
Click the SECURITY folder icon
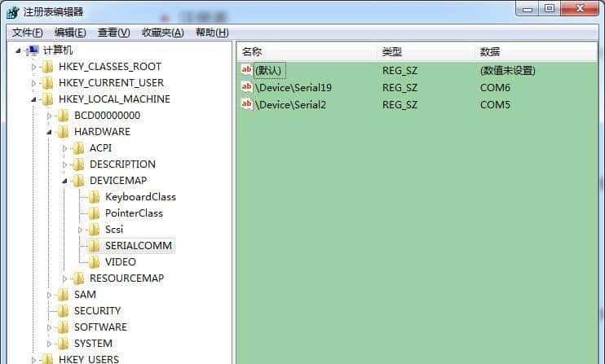pyautogui.click(x=63, y=311)
